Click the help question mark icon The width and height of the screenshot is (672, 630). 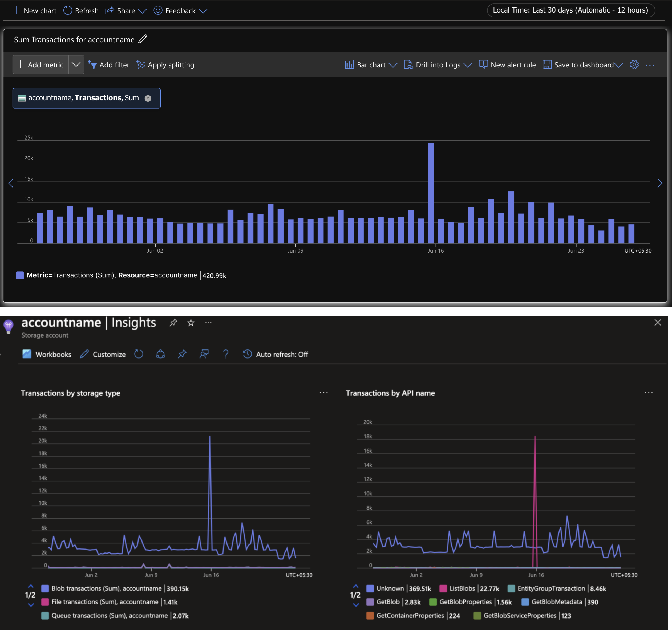tap(225, 354)
